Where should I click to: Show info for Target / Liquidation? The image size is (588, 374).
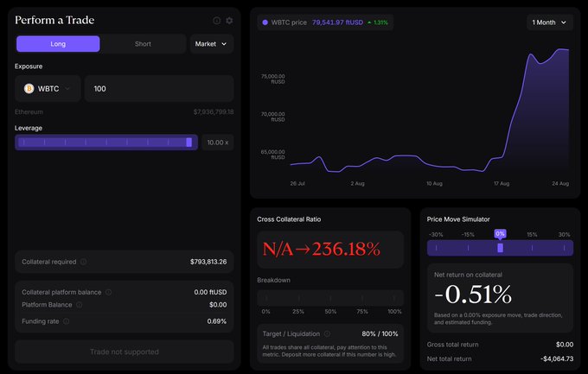click(x=327, y=333)
